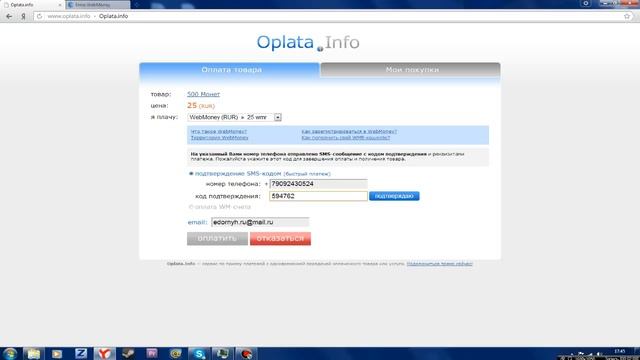Viewport: 640px width, 360px height.
Task: Open the Mail.ru agent taskbar icon
Action: click(x=176, y=354)
